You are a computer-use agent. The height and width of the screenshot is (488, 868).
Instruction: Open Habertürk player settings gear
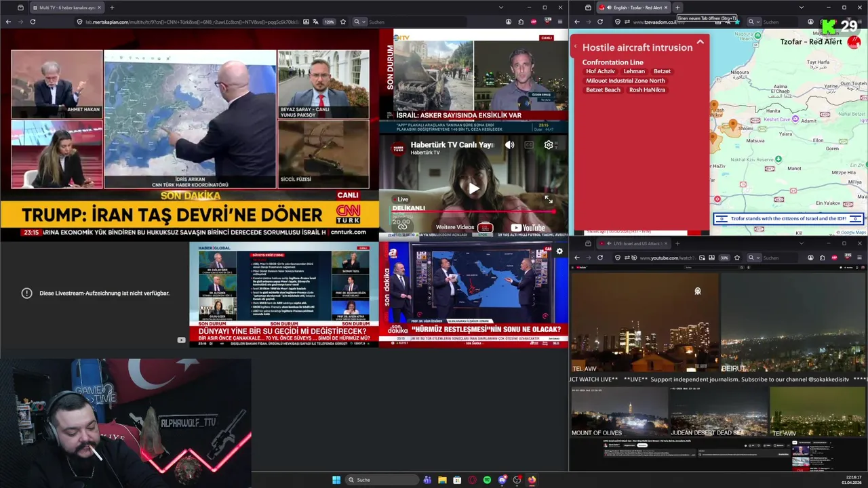point(549,145)
